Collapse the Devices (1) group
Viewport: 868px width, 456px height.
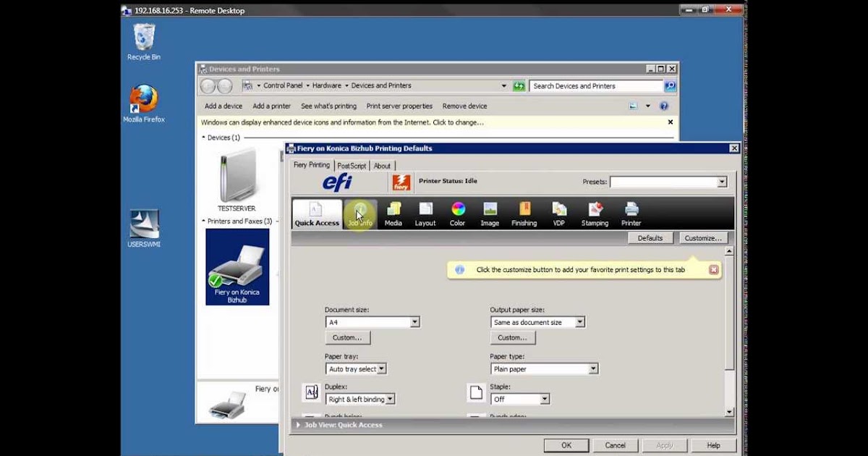tap(203, 138)
